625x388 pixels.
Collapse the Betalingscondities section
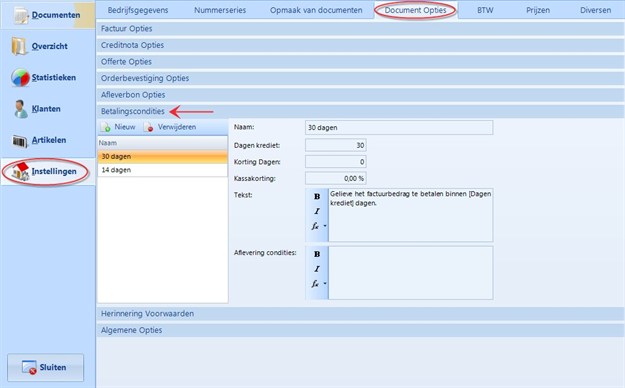360,111
